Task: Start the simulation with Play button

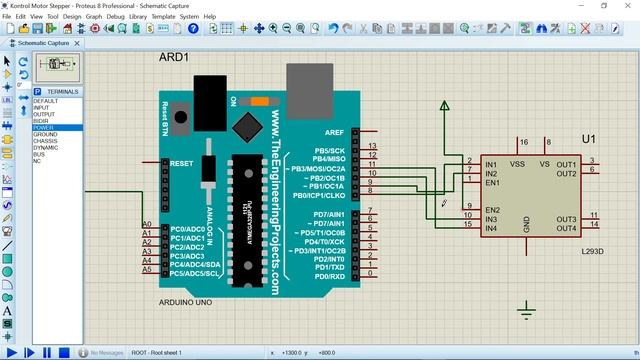Action: (x=11, y=353)
